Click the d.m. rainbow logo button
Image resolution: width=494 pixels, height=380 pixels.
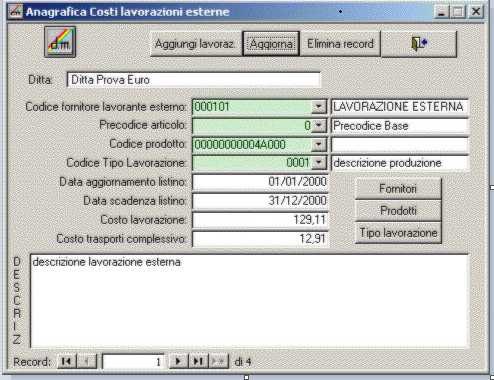pos(60,42)
